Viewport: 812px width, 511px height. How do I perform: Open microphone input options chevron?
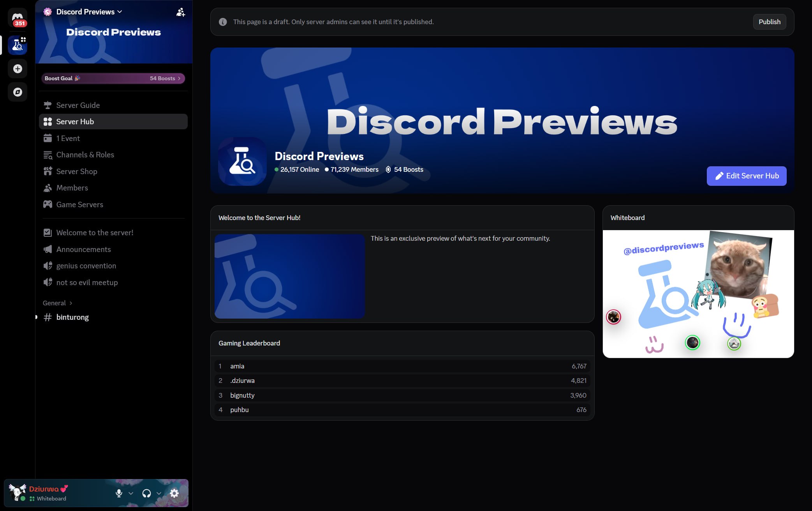[131, 493]
